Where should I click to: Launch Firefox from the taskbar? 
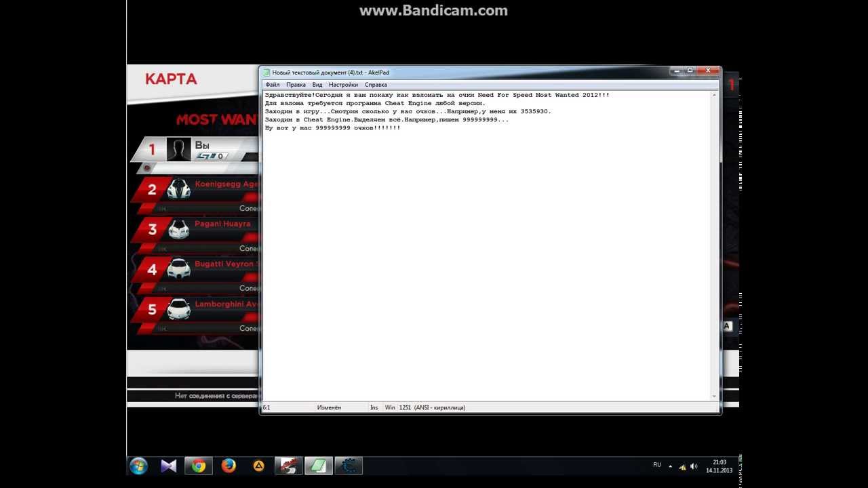click(229, 466)
